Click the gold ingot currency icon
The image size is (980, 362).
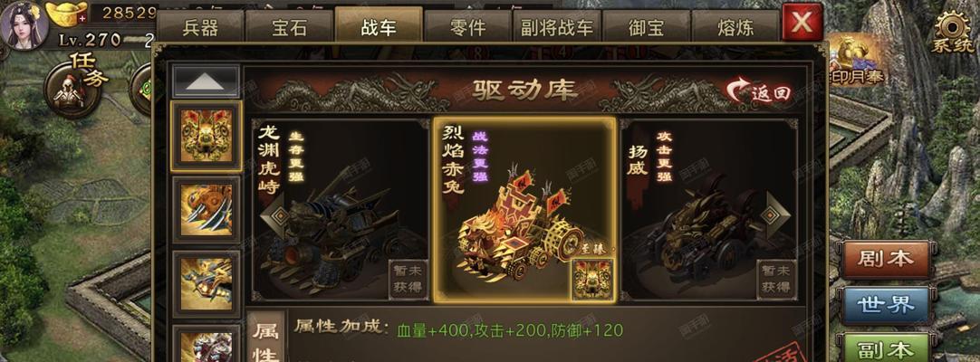pyautogui.click(x=67, y=14)
